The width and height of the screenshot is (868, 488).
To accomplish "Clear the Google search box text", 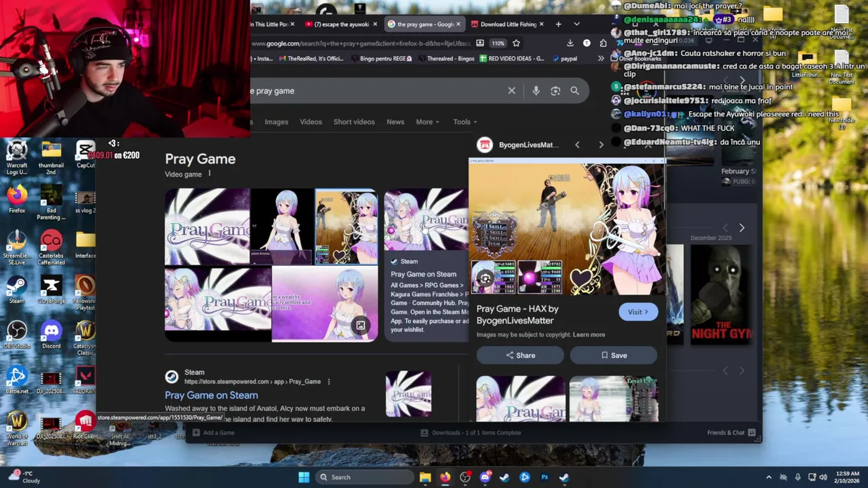I will 511,91.
